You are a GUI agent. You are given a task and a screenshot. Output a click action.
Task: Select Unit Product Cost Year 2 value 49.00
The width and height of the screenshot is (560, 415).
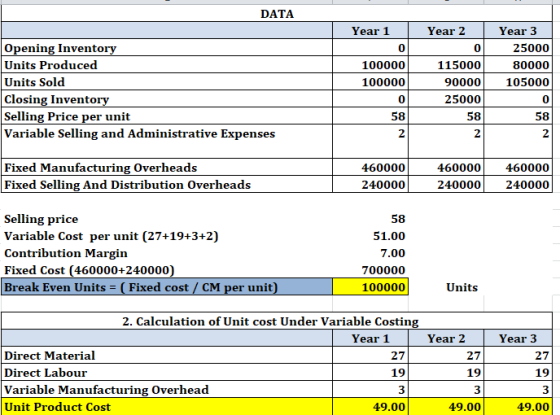point(446,406)
